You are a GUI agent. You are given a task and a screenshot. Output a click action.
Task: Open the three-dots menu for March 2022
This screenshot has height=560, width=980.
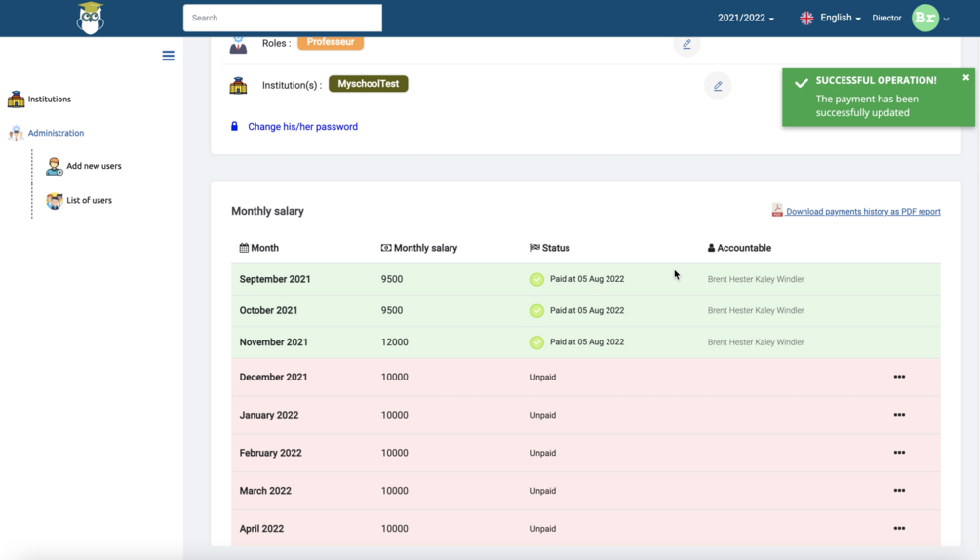tap(899, 491)
